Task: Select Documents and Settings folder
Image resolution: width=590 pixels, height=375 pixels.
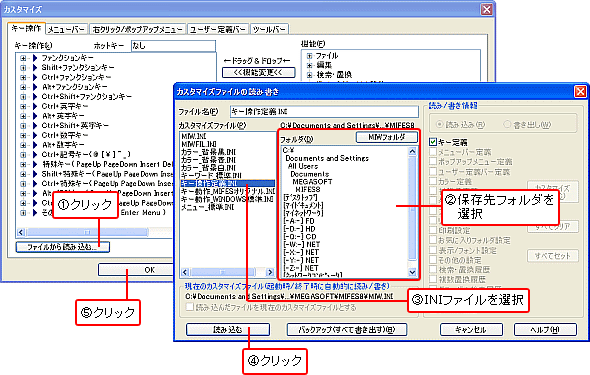Action: (x=327, y=158)
